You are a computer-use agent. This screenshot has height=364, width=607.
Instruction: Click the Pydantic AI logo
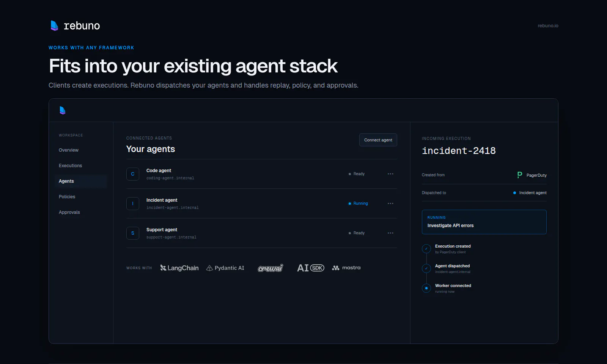225,268
